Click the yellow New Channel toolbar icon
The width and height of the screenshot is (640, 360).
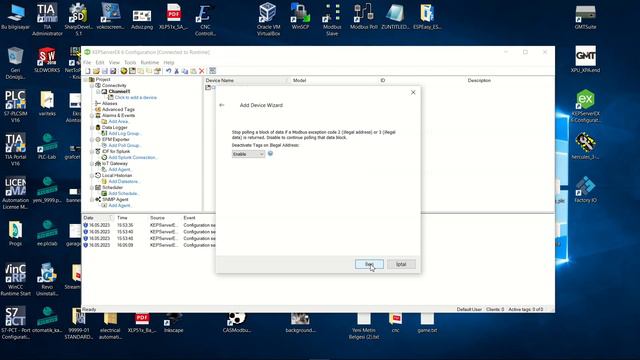coord(124,71)
